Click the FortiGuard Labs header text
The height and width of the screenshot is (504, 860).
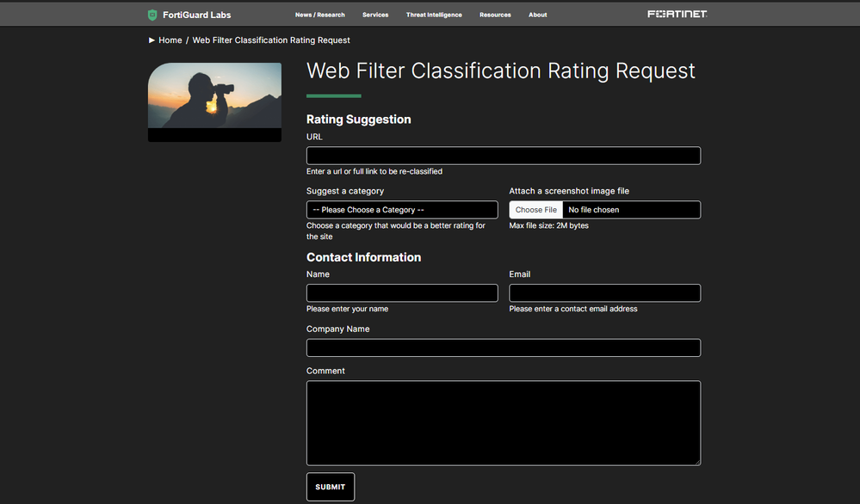pos(196,15)
